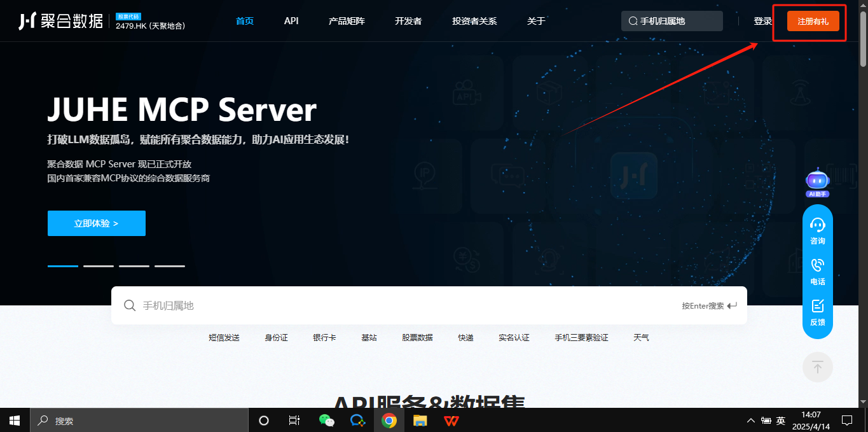The width and height of the screenshot is (868, 432).
Task: Click the magnifier icon in the top search box
Action: pyautogui.click(x=633, y=21)
